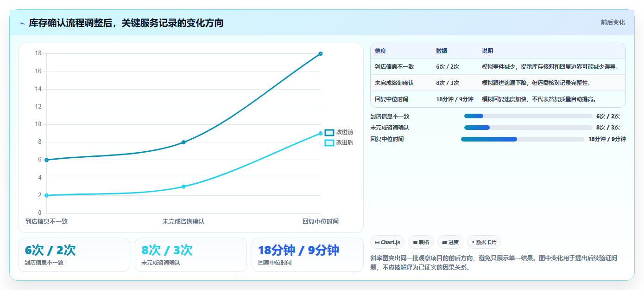Click table cell 未完成咨询确认
Viewport: 644px width, 290px height.
(x=394, y=83)
